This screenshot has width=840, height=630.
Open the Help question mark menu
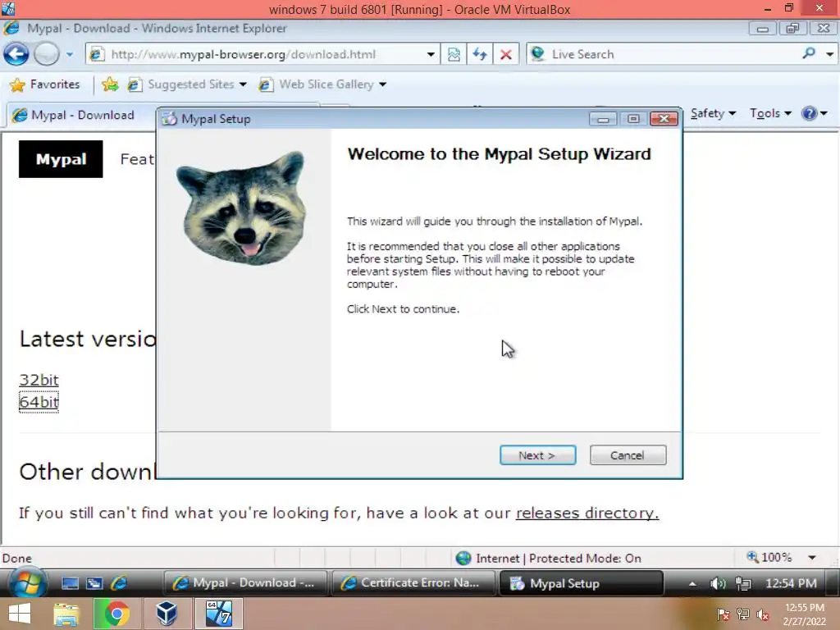point(815,113)
